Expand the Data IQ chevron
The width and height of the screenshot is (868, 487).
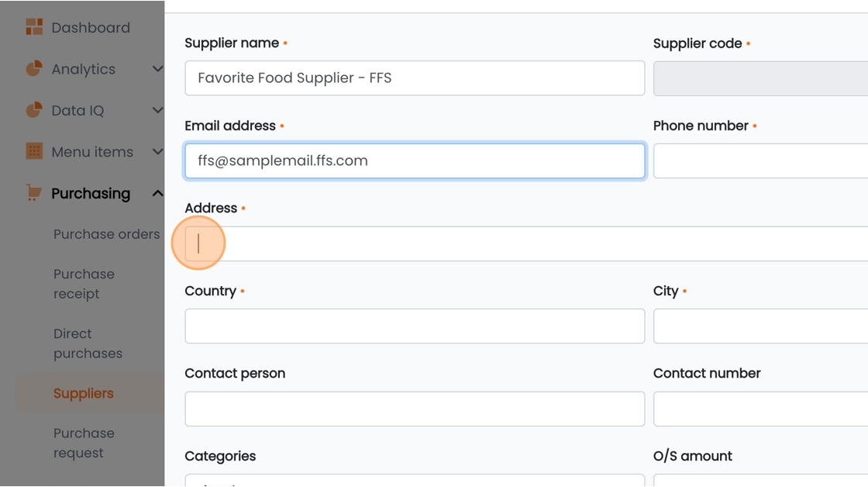[157, 110]
